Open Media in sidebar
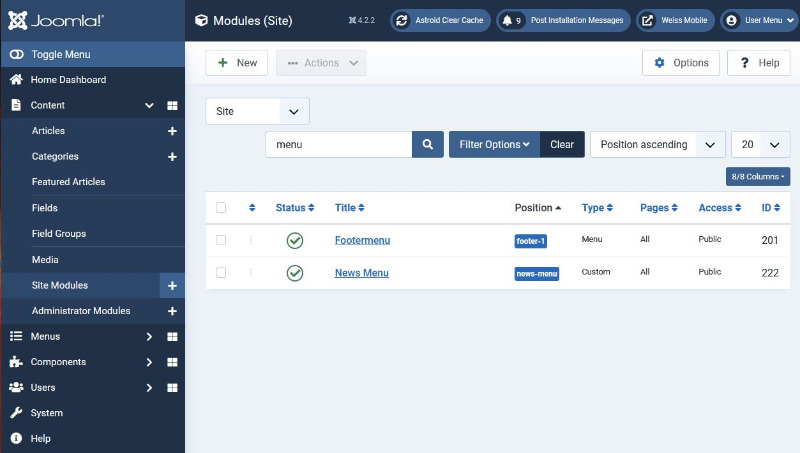Image resolution: width=800 pixels, height=453 pixels. [x=45, y=260]
